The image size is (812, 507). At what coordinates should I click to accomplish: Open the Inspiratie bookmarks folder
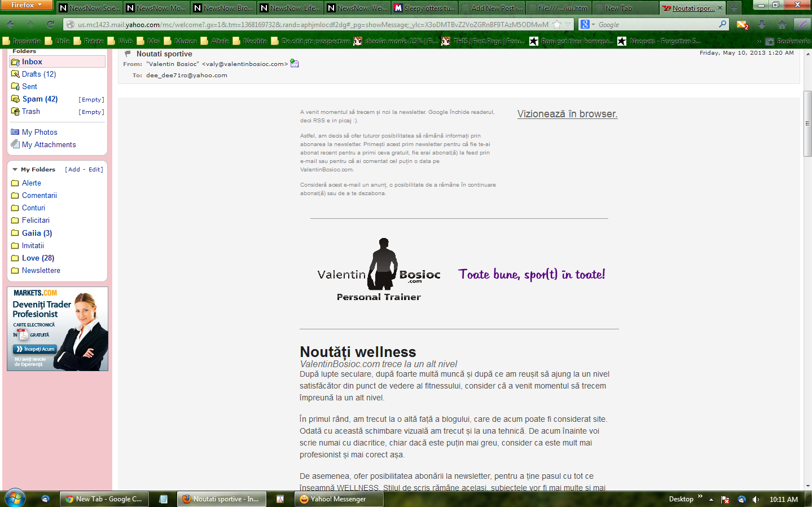(x=21, y=41)
